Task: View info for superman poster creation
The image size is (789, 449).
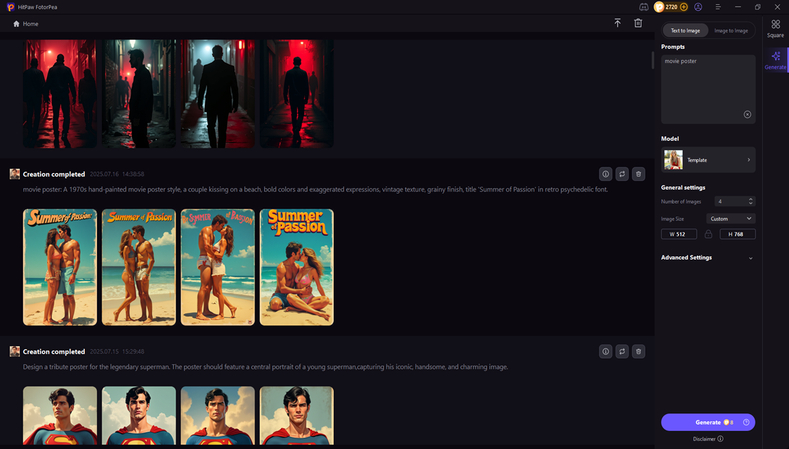Action: coord(605,351)
